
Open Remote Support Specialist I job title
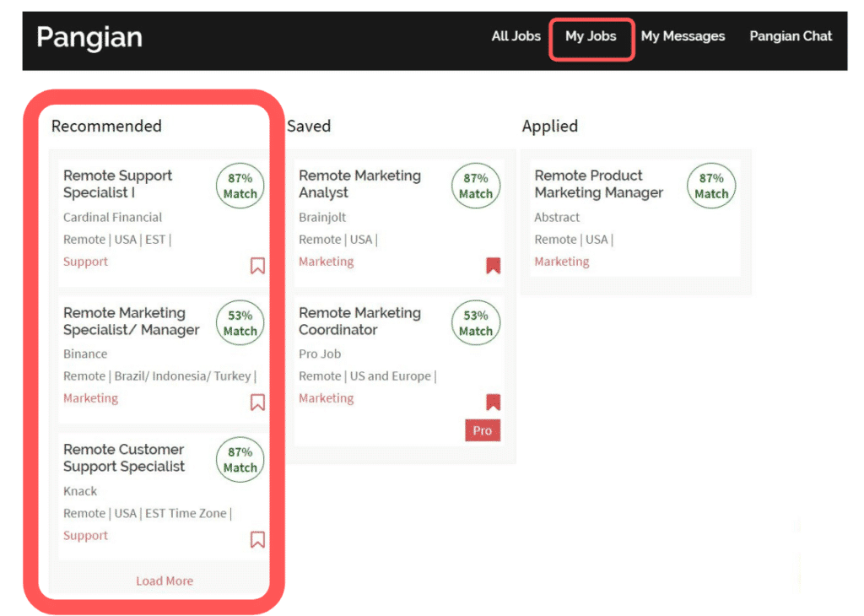click(x=117, y=184)
